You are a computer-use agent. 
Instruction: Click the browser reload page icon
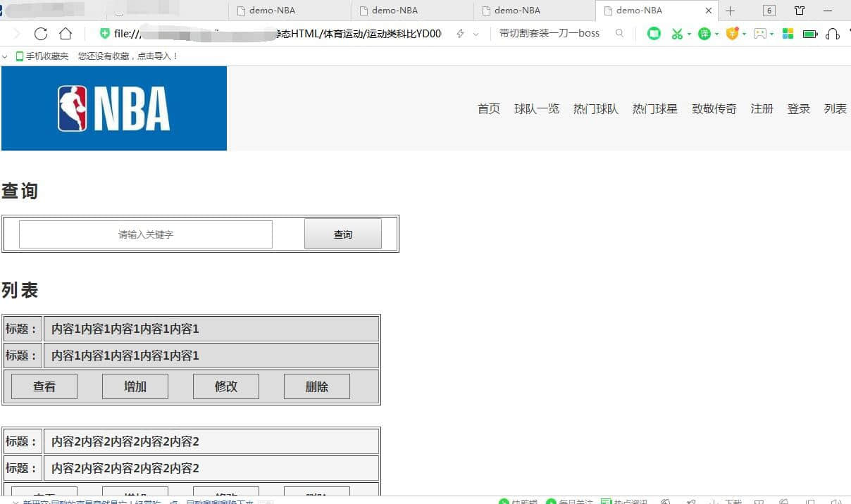(41, 34)
